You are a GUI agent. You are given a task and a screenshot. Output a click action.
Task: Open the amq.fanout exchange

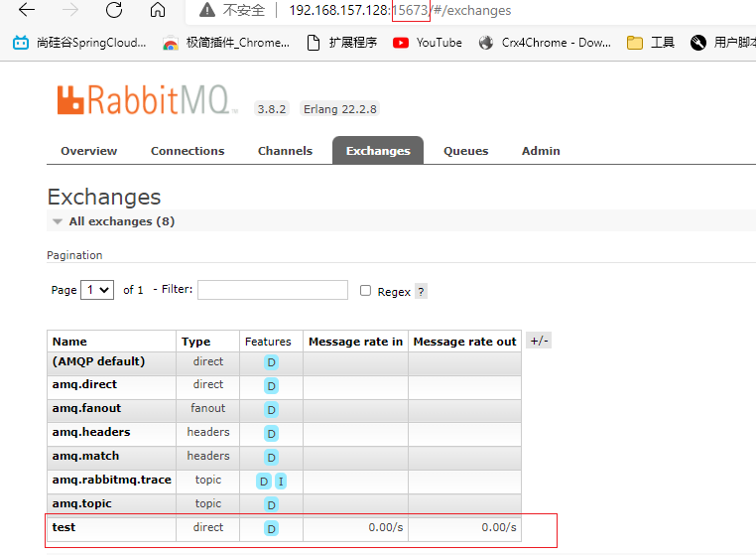click(x=86, y=408)
